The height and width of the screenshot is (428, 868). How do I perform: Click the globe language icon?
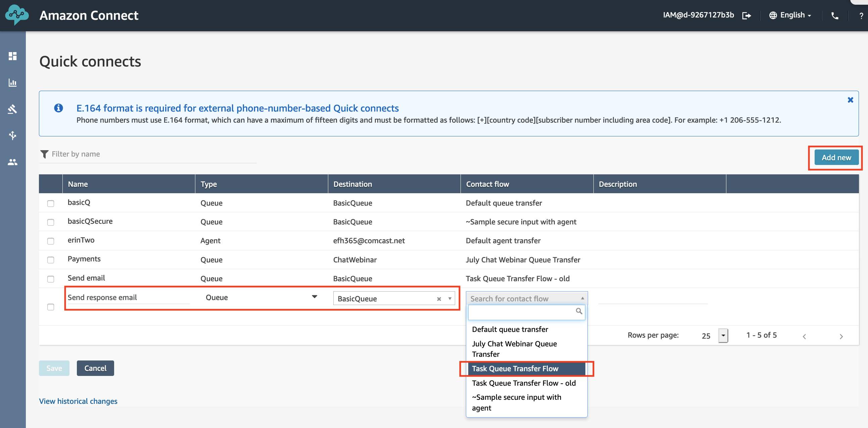(x=773, y=15)
